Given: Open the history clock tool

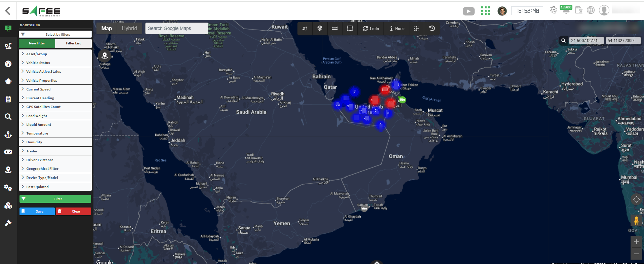Looking at the screenshot, I should click(x=432, y=29).
